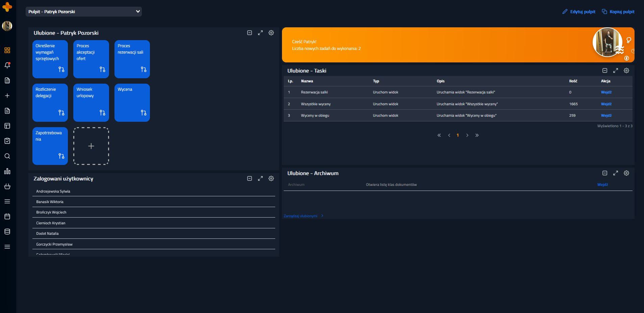
Task: Open the Zapotrzebowania tile
Action: tap(50, 146)
